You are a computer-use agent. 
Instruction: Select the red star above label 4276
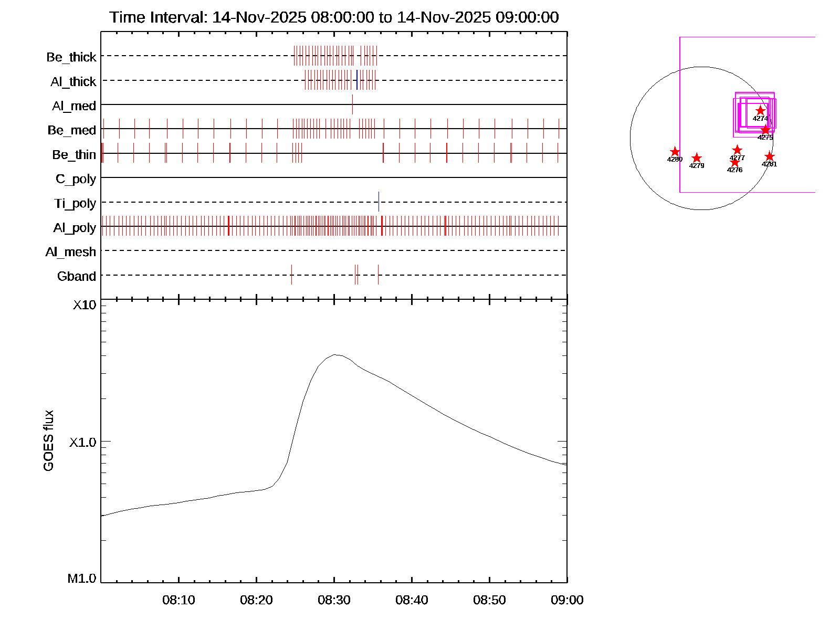(x=735, y=162)
